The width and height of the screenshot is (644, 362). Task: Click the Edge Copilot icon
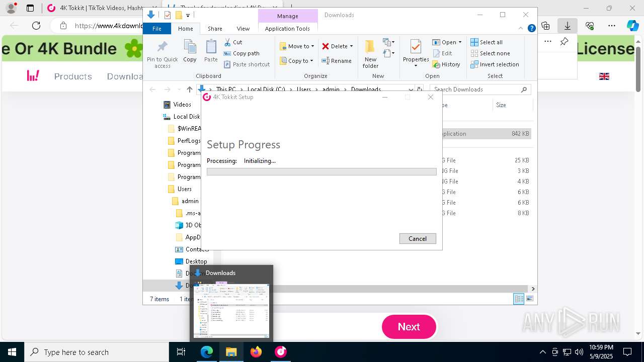coord(633,26)
